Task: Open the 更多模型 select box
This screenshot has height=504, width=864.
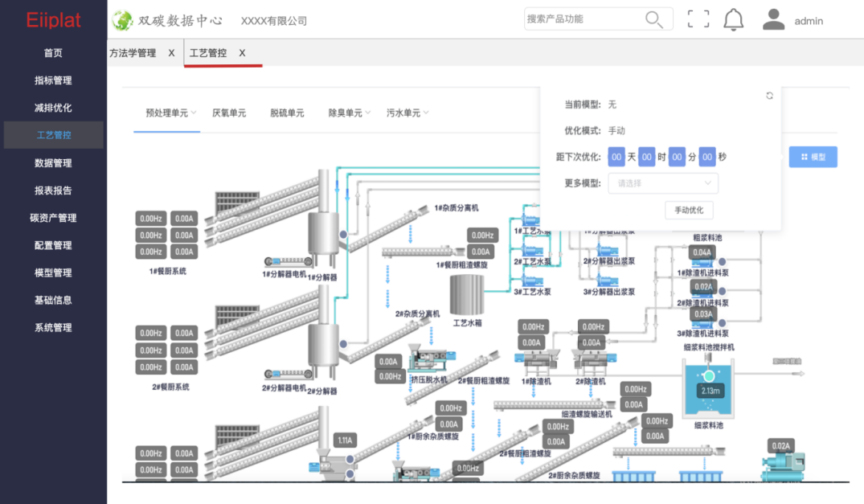Action: coord(662,183)
